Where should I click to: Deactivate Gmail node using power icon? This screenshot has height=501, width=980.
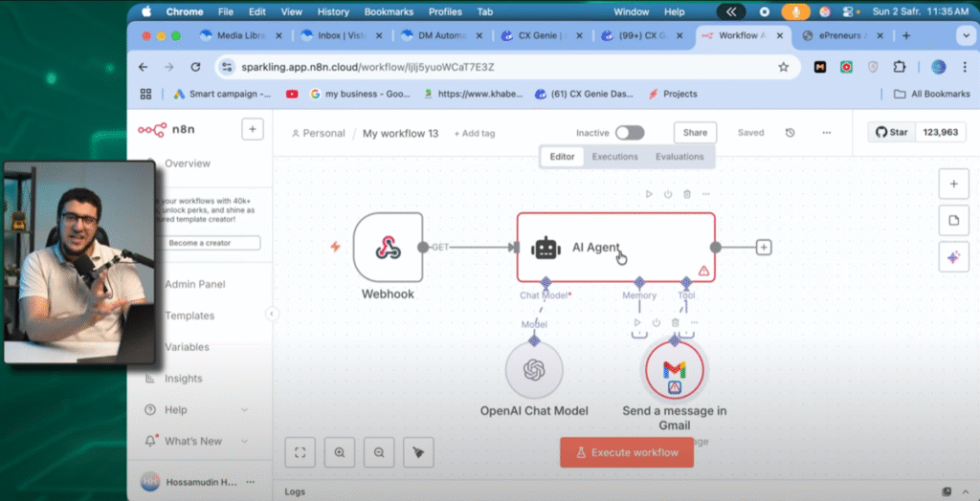[x=657, y=322]
